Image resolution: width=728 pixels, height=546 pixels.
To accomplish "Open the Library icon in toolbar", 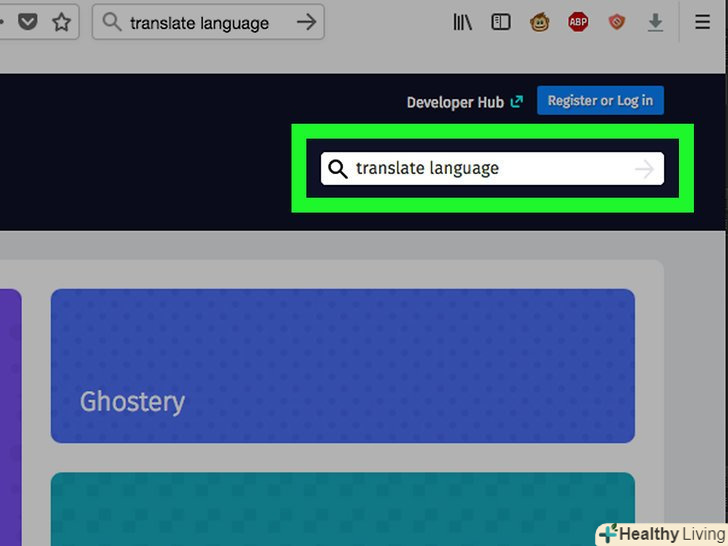I will click(462, 22).
